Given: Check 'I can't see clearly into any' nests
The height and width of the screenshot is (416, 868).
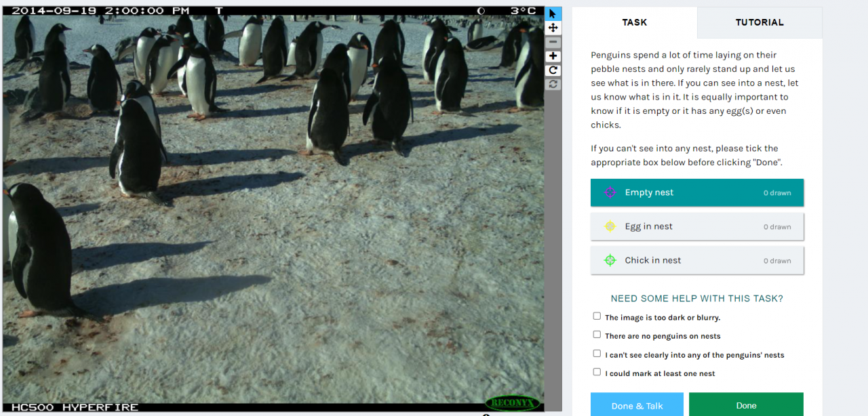Looking at the screenshot, I should click(597, 353).
